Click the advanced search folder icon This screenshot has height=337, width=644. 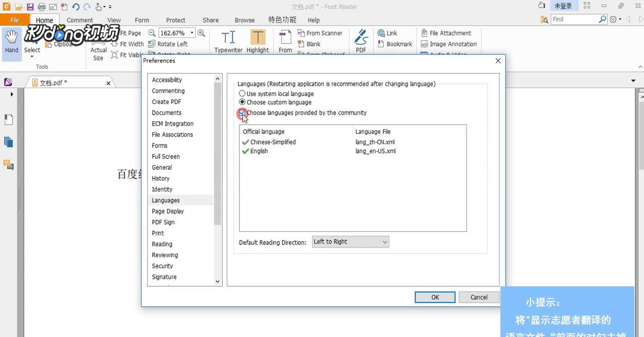(544, 20)
